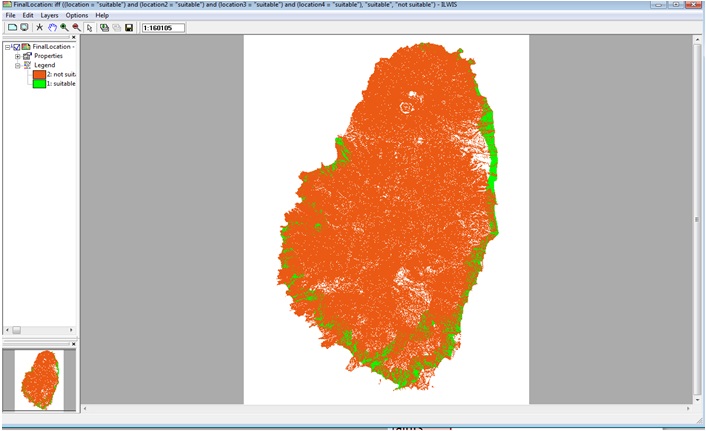Click the green 'suitable' legend swatch
The width and height of the screenshot is (706, 431).
(x=39, y=83)
